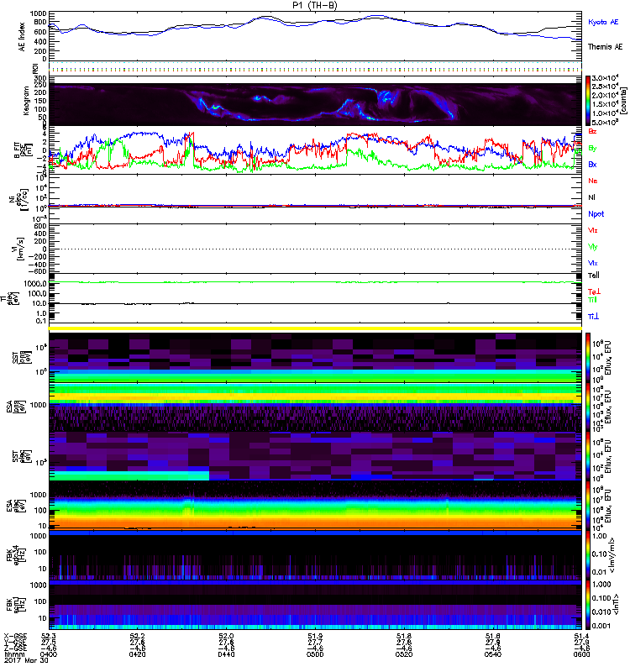Select the "52.3" X-GSE position value
Image resolution: width=630 pixels, height=672 pixels.
coord(49,636)
